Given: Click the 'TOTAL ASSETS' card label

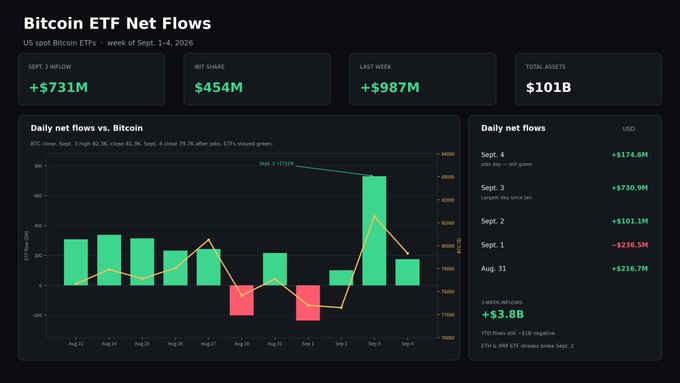Looking at the screenshot, I should pyautogui.click(x=546, y=67).
